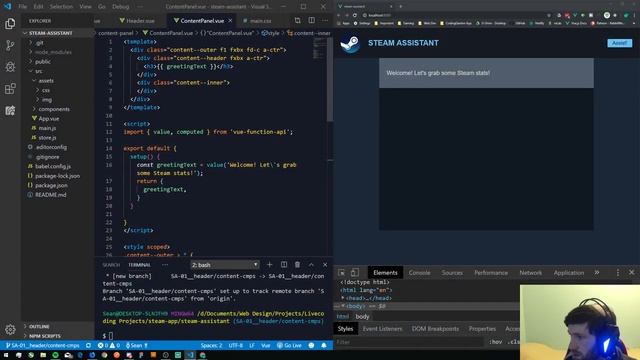
Task: Switch to the Console tab in DevTools
Action: click(x=420, y=272)
